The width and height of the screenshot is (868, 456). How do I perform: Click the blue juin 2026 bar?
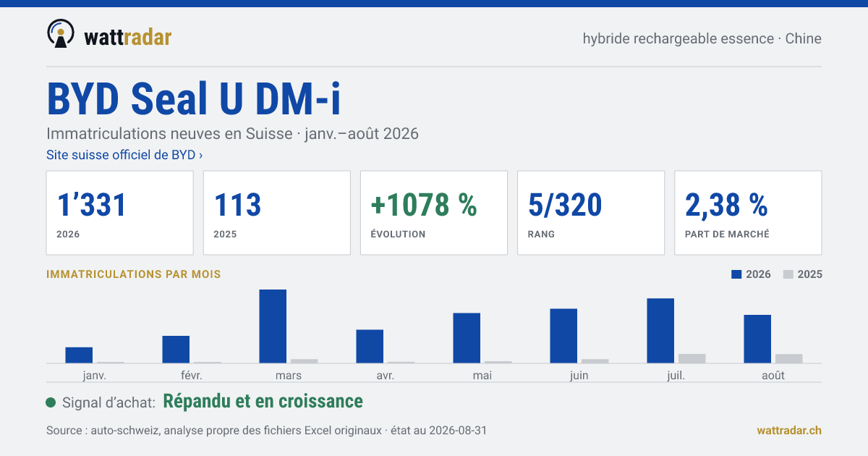pyautogui.click(x=563, y=336)
